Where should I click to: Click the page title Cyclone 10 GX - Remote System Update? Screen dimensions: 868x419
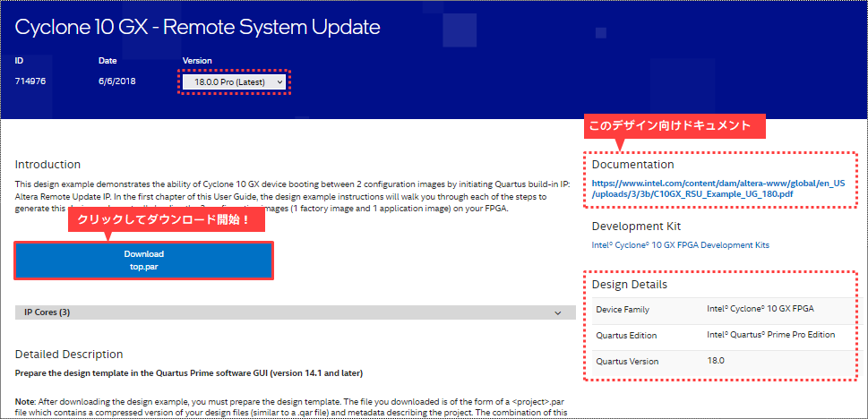198,27
